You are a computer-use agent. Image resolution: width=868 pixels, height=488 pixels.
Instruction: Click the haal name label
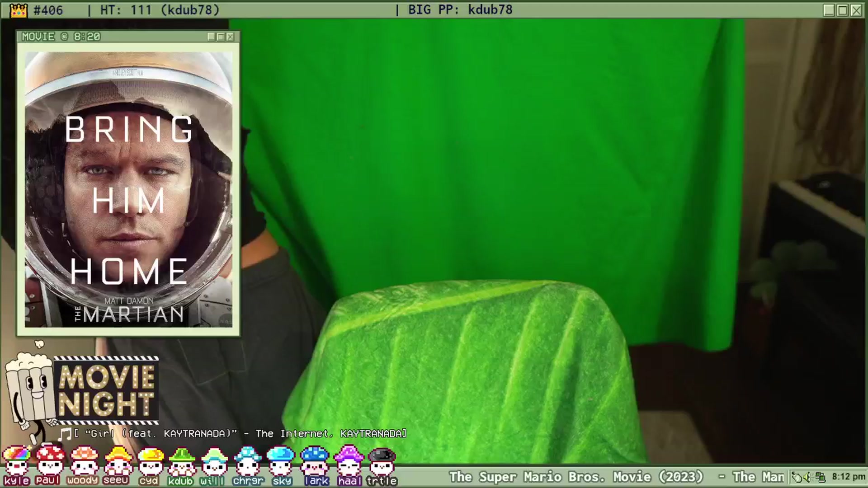[x=349, y=481]
